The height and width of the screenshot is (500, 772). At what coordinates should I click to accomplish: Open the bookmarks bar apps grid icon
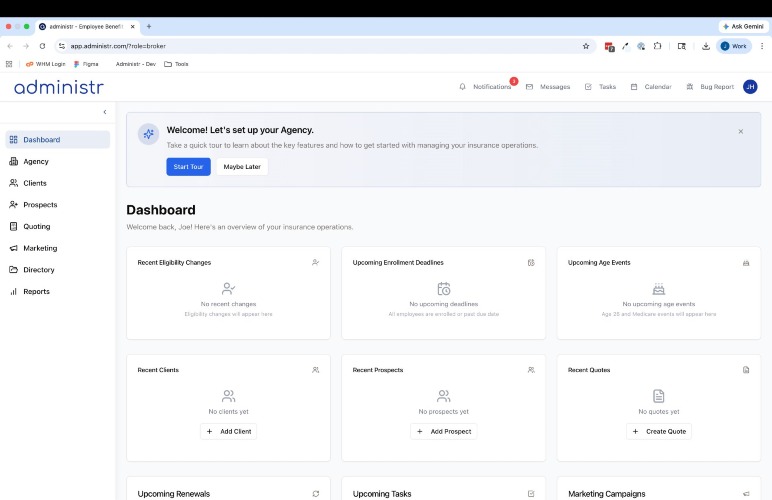tap(9, 64)
